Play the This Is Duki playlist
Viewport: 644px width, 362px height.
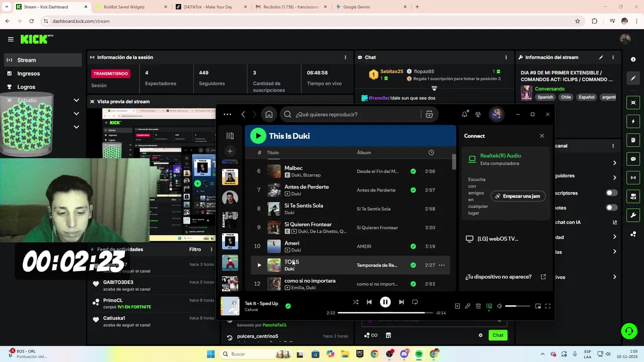coord(258,136)
